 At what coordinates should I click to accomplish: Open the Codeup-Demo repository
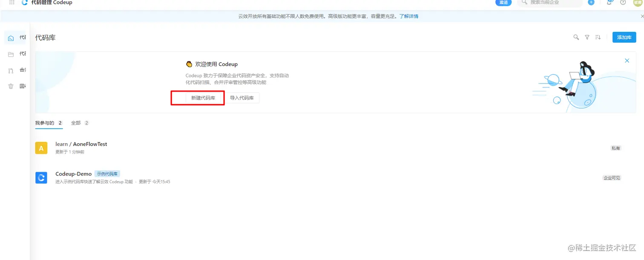pos(74,174)
